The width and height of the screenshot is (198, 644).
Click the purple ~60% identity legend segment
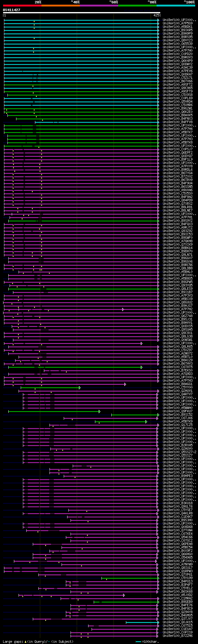99,5
